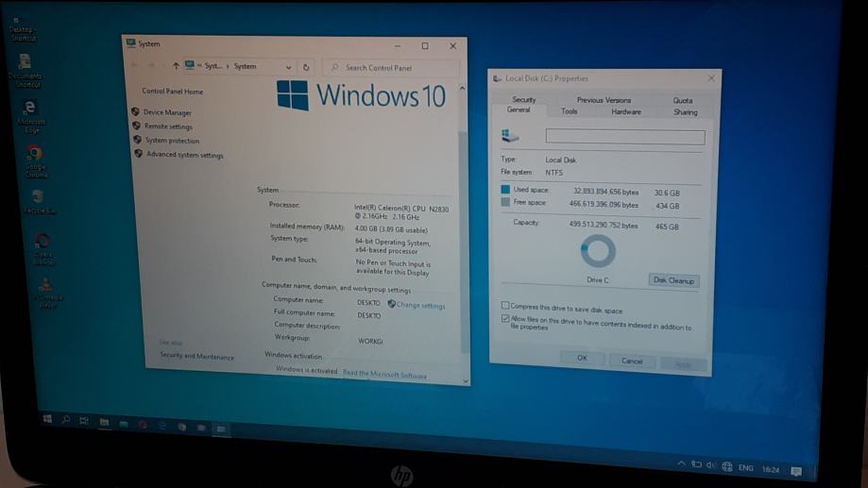Click the Drive C usage donut chart

coord(598,251)
